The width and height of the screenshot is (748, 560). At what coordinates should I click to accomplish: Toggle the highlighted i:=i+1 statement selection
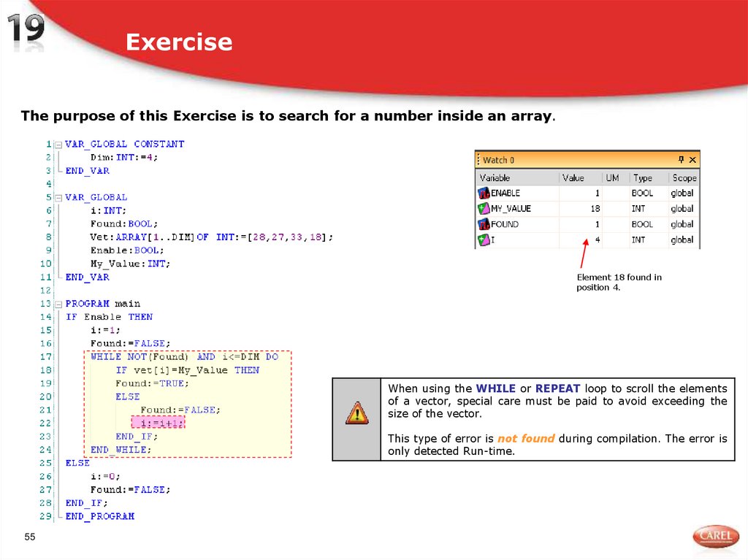pos(158,422)
